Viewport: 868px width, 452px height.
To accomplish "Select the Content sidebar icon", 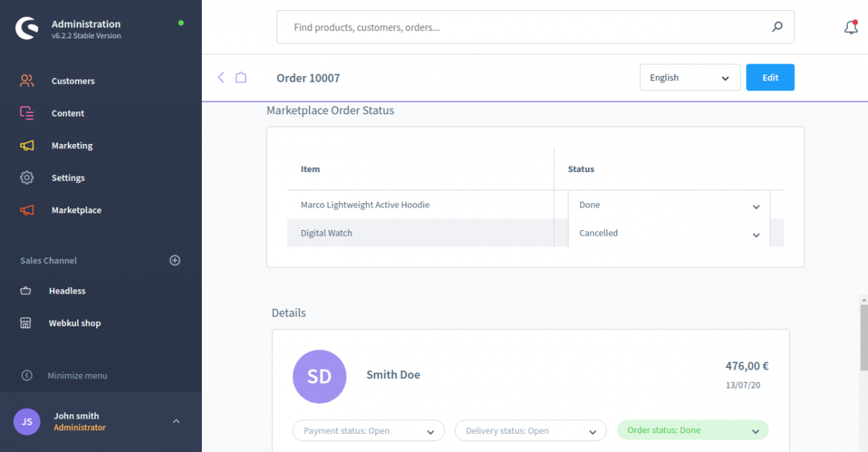I will [x=27, y=113].
